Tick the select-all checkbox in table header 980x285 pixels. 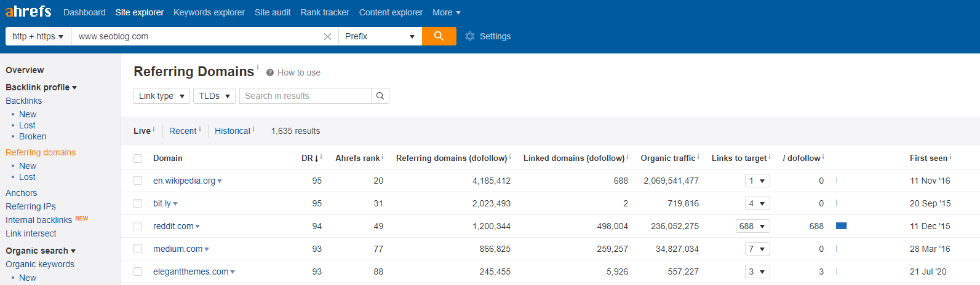[138, 158]
